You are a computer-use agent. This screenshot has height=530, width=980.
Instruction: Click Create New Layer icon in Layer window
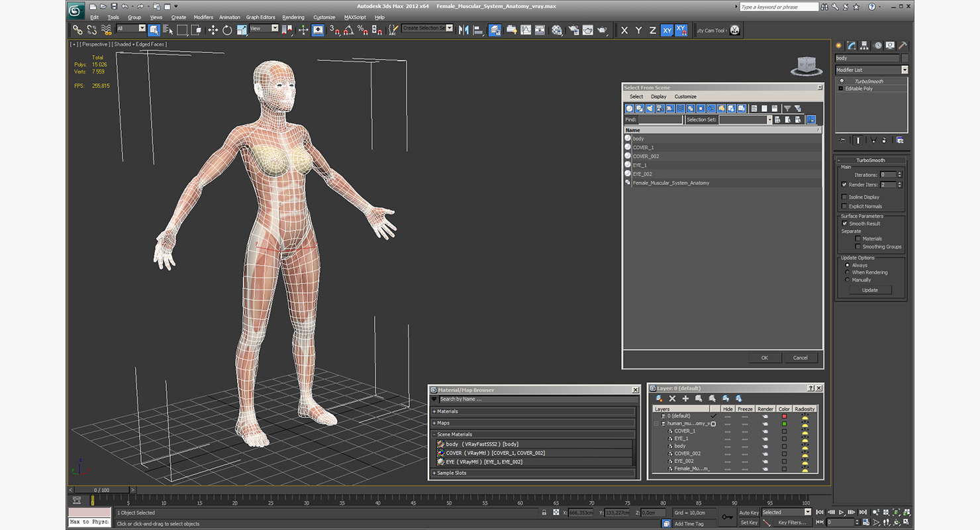click(x=660, y=398)
